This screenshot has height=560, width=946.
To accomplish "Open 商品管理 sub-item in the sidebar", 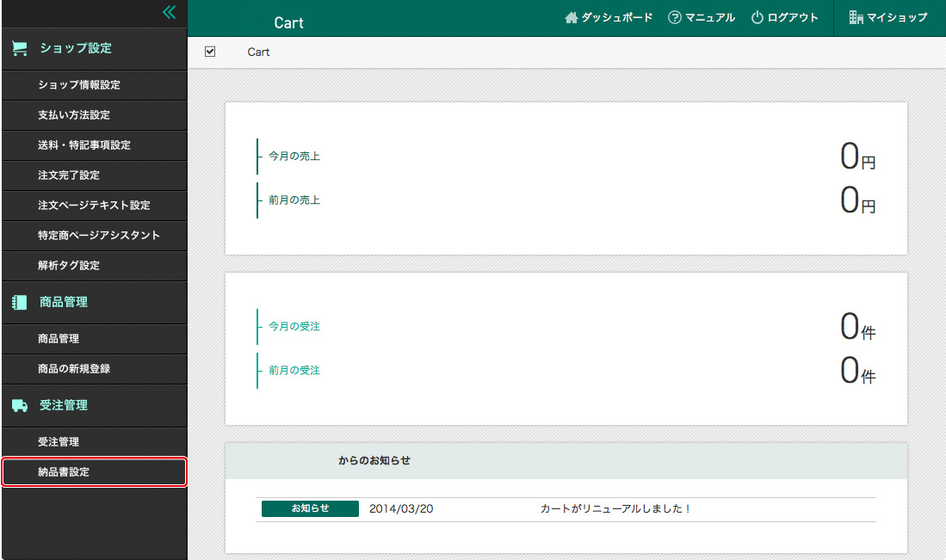I will click(95, 339).
